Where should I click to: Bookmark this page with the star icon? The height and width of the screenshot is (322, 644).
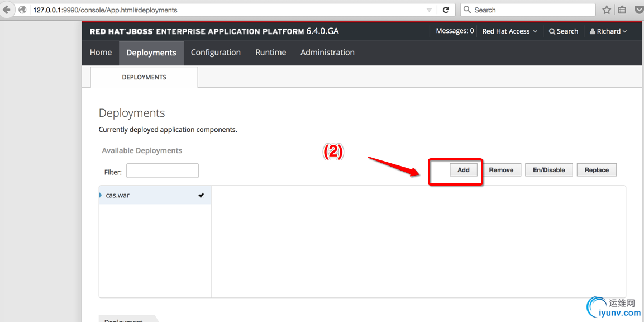(606, 10)
